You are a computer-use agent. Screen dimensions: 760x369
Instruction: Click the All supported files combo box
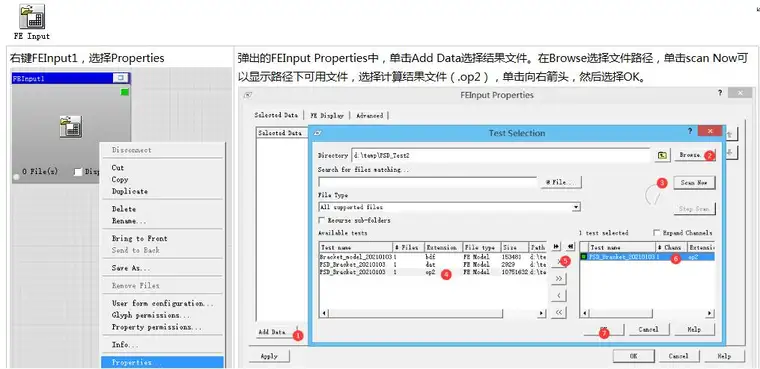coord(449,207)
